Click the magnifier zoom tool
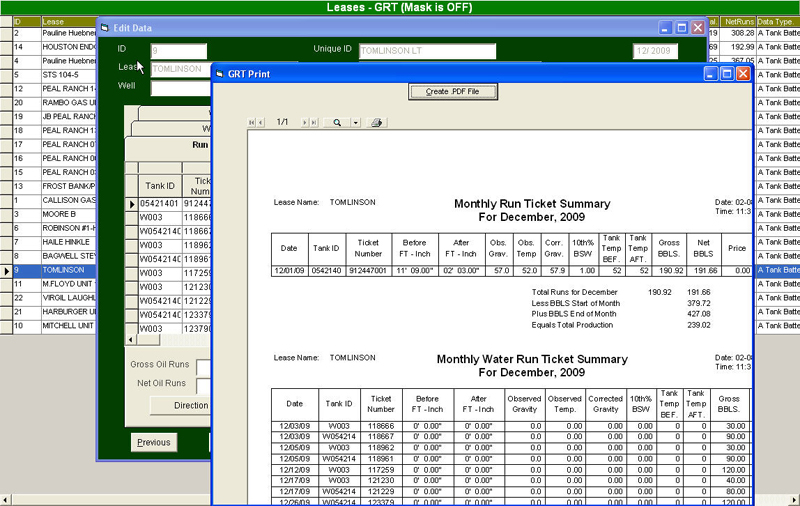 tap(337, 122)
